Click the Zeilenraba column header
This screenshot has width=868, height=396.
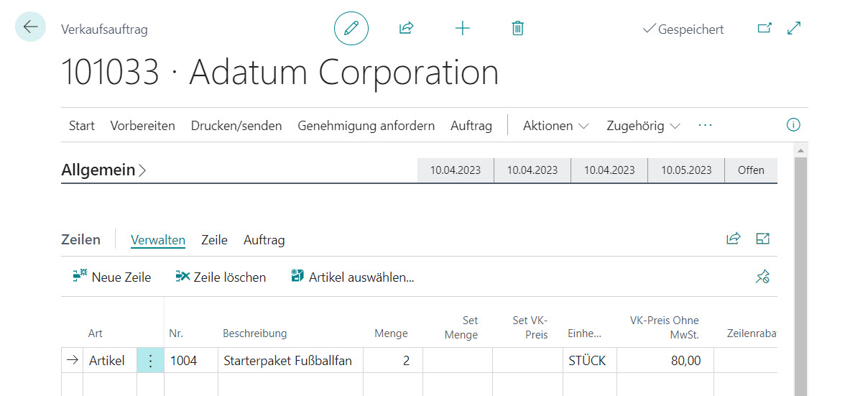[x=752, y=333]
